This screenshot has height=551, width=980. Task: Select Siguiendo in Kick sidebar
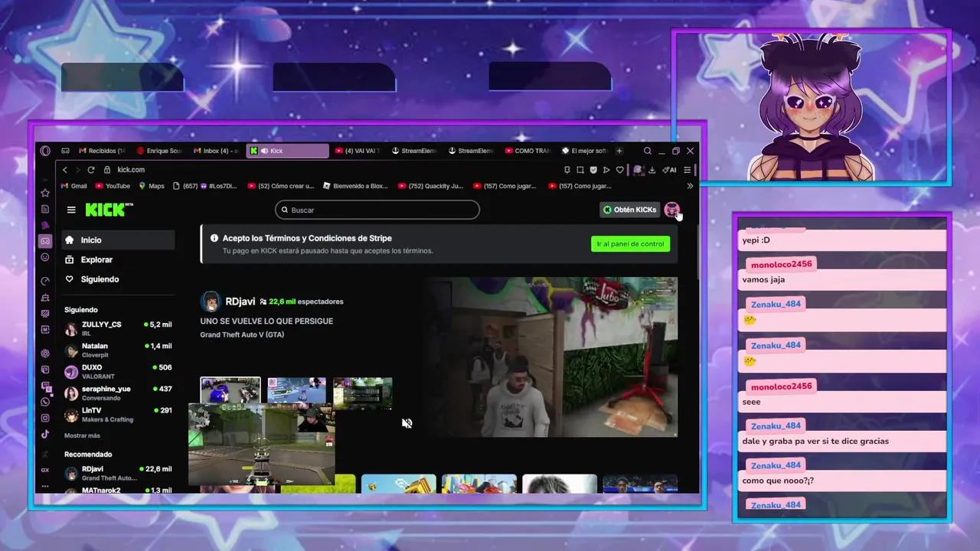(119, 279)
